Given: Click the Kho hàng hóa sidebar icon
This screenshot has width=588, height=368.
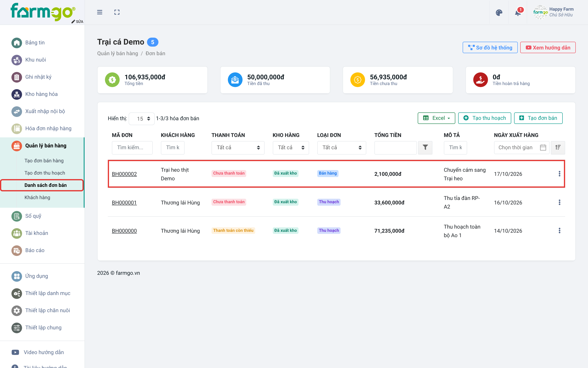Looking at the screenshot, I should [x=17, y=94].
